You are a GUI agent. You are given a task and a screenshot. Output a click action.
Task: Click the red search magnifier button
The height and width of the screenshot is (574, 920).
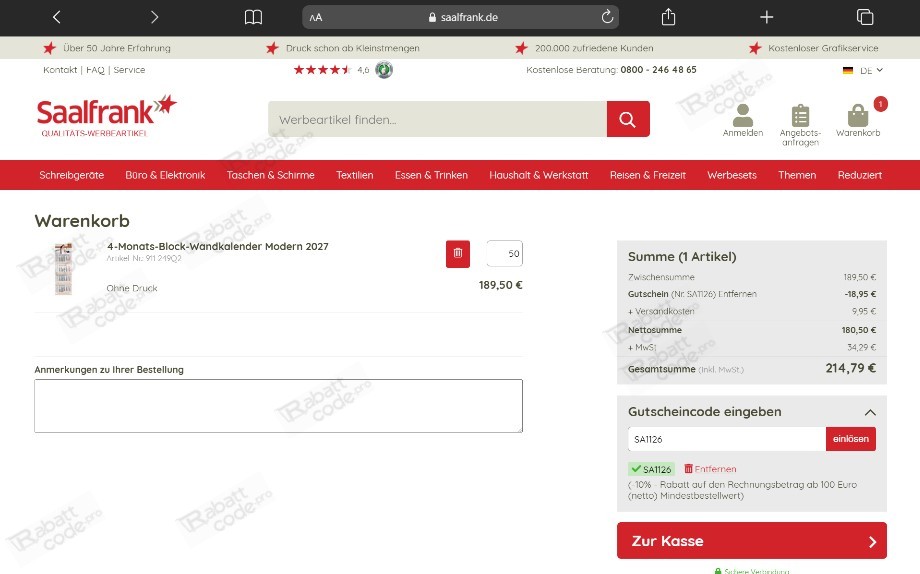click(x=628, y=119)
